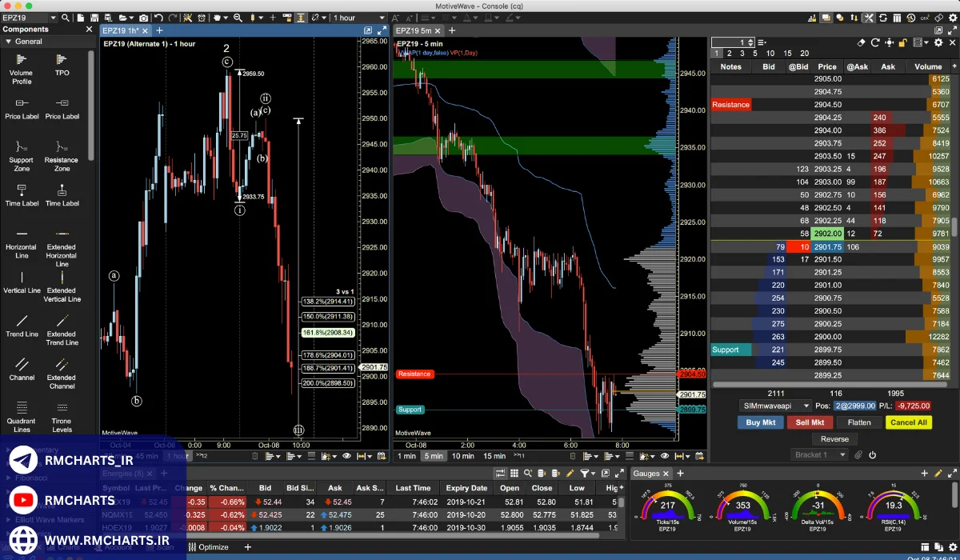Click the search magnifier beside symbol box
The image size is (960, 560).
coord(65,18)
